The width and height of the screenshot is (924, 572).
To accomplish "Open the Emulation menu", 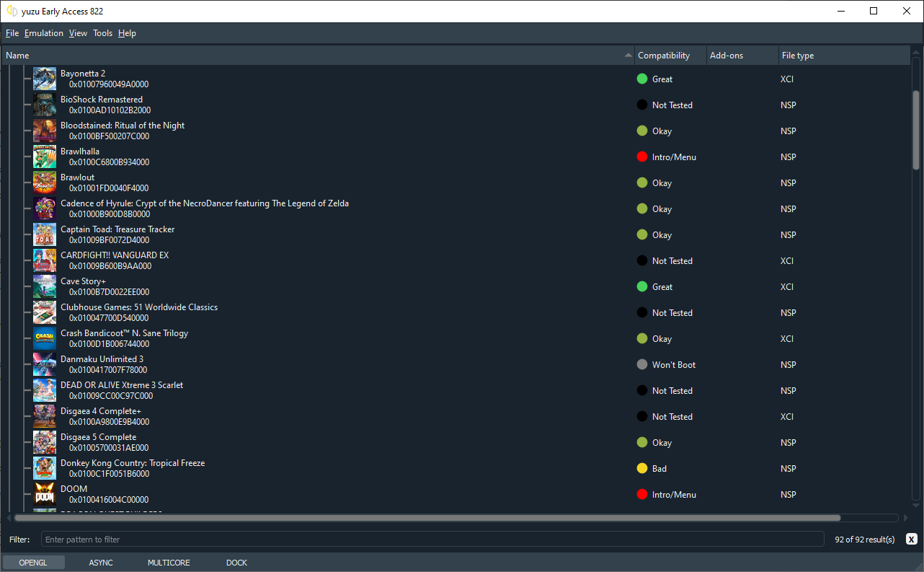I will pos(44,33).
